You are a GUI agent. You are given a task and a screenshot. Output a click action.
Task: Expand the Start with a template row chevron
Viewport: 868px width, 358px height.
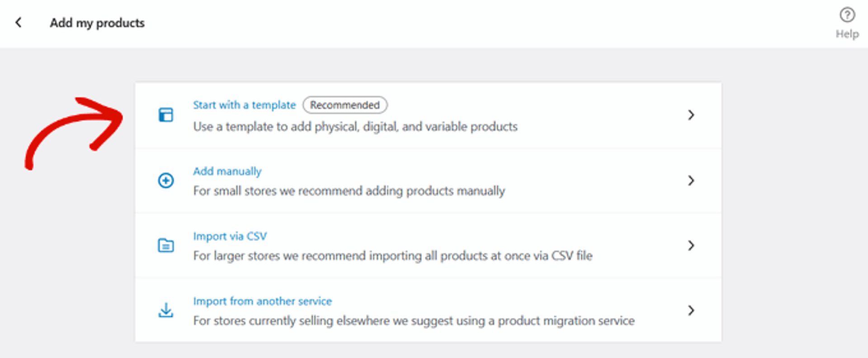tap(691, 115)
